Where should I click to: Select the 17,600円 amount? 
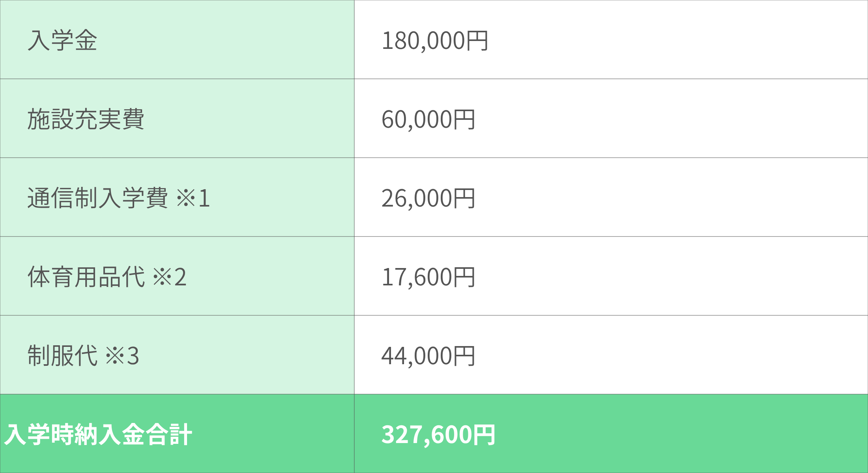[428, 277]
